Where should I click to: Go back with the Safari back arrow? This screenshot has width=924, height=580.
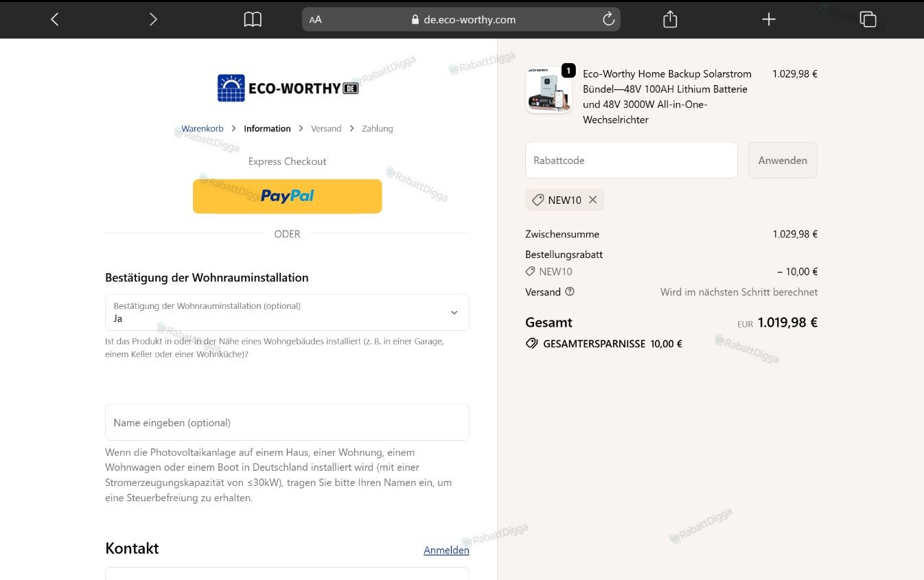[x=55, y=19]
